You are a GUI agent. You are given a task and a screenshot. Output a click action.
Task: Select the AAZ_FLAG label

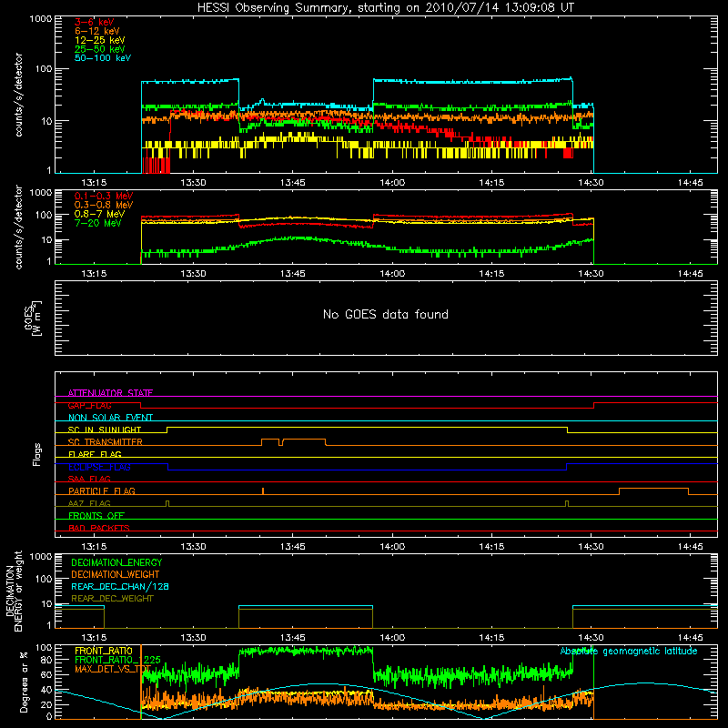pyautogui.click(x=89, y=503)
